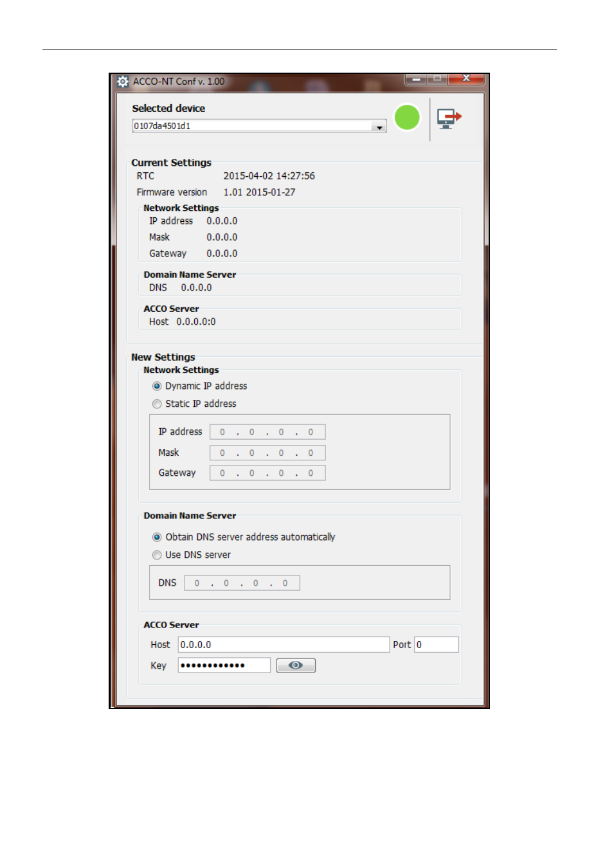Close the ACCO-NT Conf window
Viewport: 614px width, 868px height.
pyautogui.click(x=466, y=78)
